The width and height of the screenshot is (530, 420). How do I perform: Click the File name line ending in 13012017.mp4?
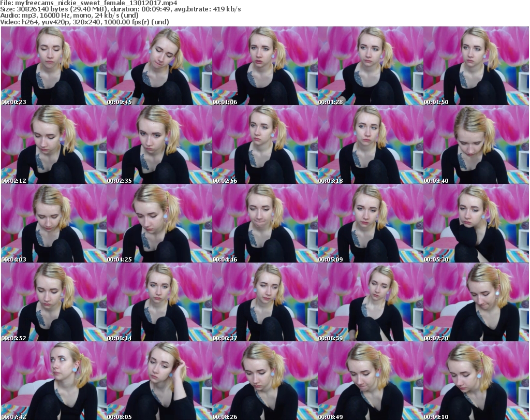click(89, 3)
